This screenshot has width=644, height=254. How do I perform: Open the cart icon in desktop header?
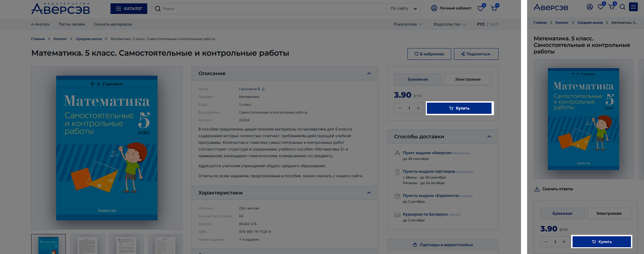[494, 8]
